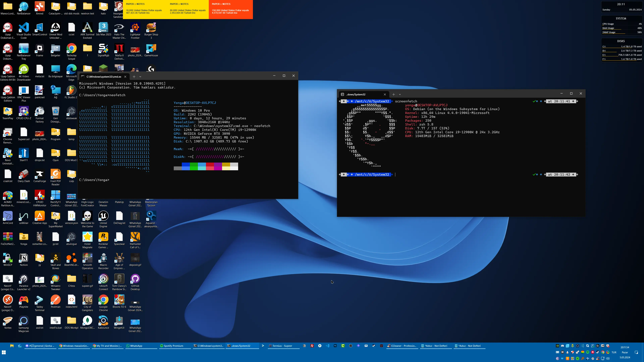This screenshot has height=362, width=644.
Task: Open the Xmind desktop shortcut
Action: click(x=40, y=8)
